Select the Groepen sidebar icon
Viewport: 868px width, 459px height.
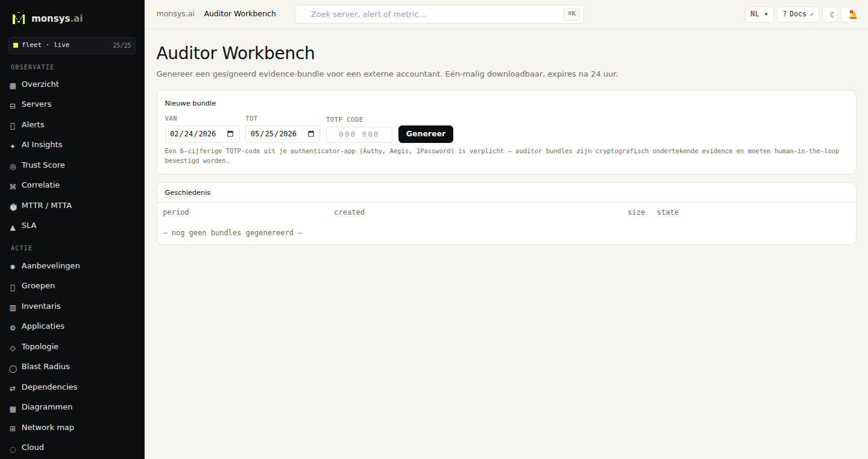(13, 286)
